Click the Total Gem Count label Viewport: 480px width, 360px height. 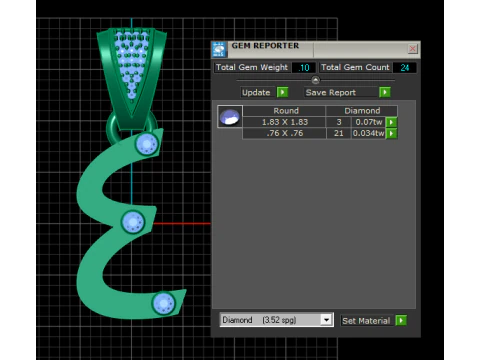[355, 67]
